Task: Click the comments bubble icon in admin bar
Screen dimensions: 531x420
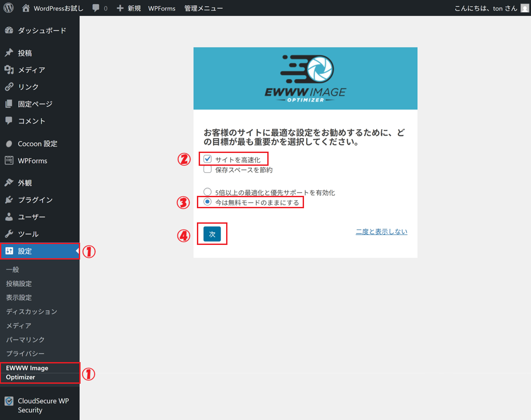Action: point(96,8)
